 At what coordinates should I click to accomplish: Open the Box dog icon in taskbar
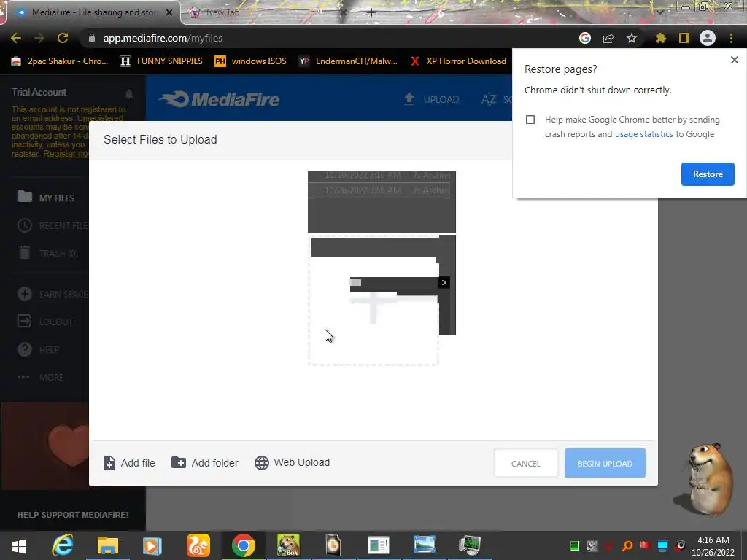(x=288, y=545)
